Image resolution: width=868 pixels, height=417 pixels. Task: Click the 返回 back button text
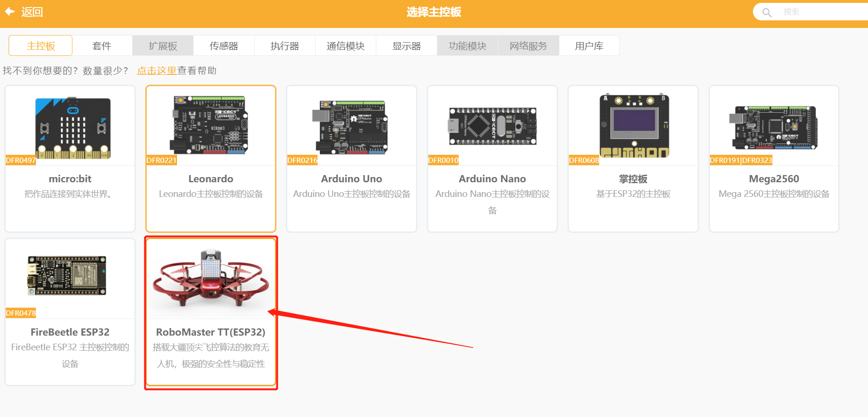[32, 12]
